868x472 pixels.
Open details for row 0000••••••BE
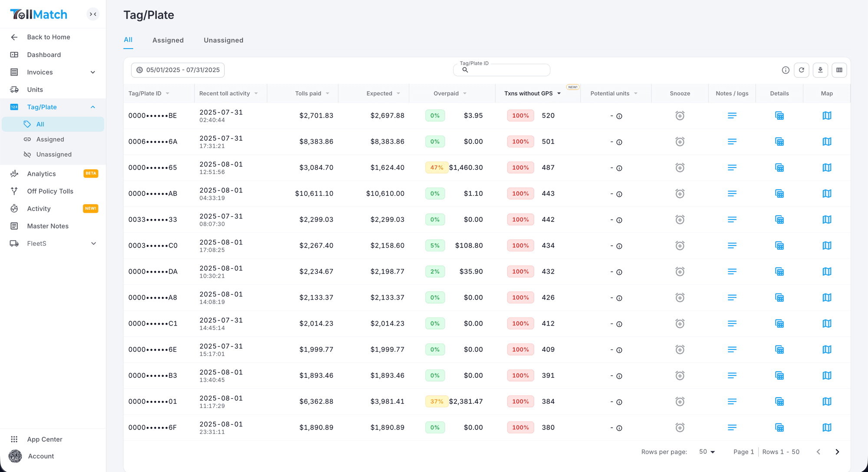(x=779, y=116)
